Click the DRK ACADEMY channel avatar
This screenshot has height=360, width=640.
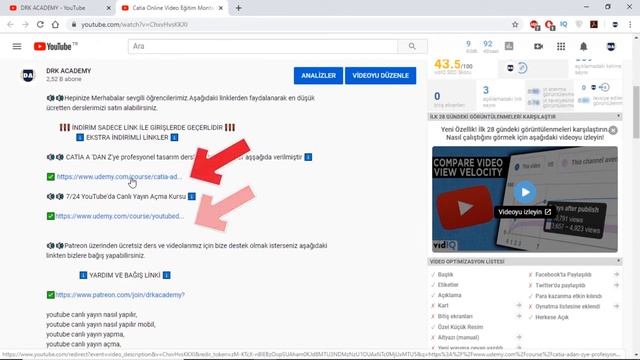tap(28, 75)
